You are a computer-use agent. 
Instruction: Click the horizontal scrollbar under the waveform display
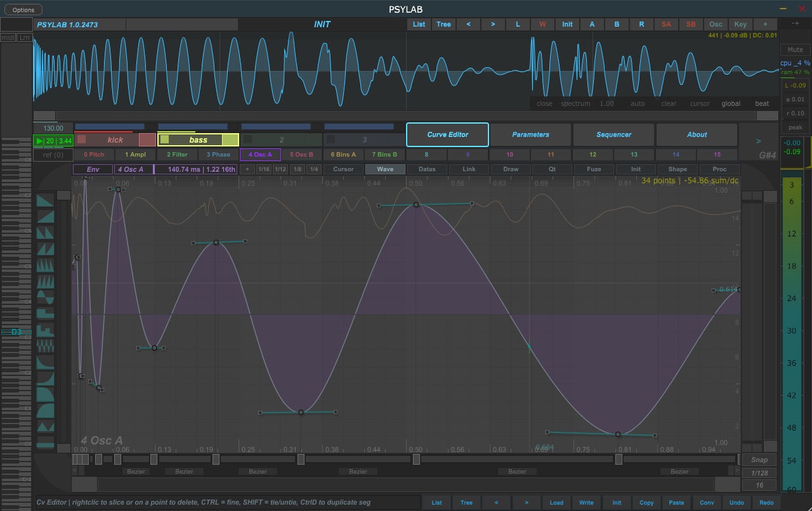pyautogui.click(x=406, y=115)
